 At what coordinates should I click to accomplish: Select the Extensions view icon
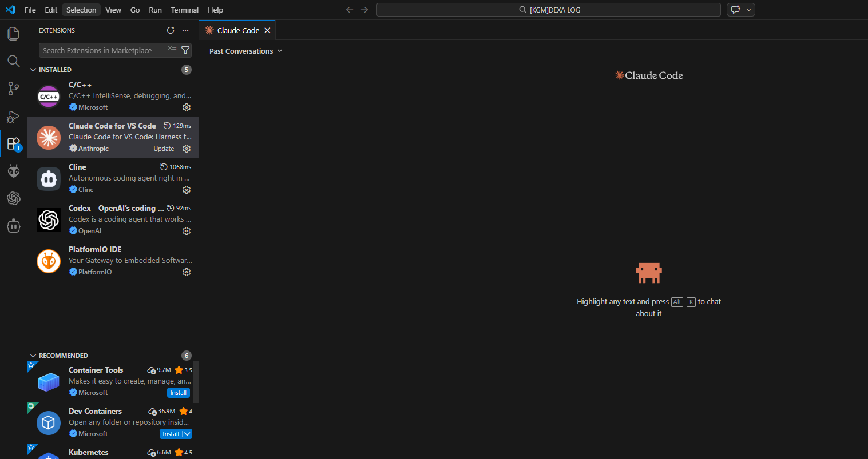coord(13,143)
